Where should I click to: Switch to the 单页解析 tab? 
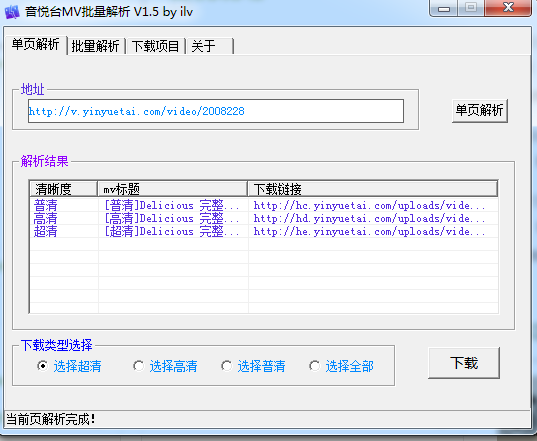[x=36, y=45]
